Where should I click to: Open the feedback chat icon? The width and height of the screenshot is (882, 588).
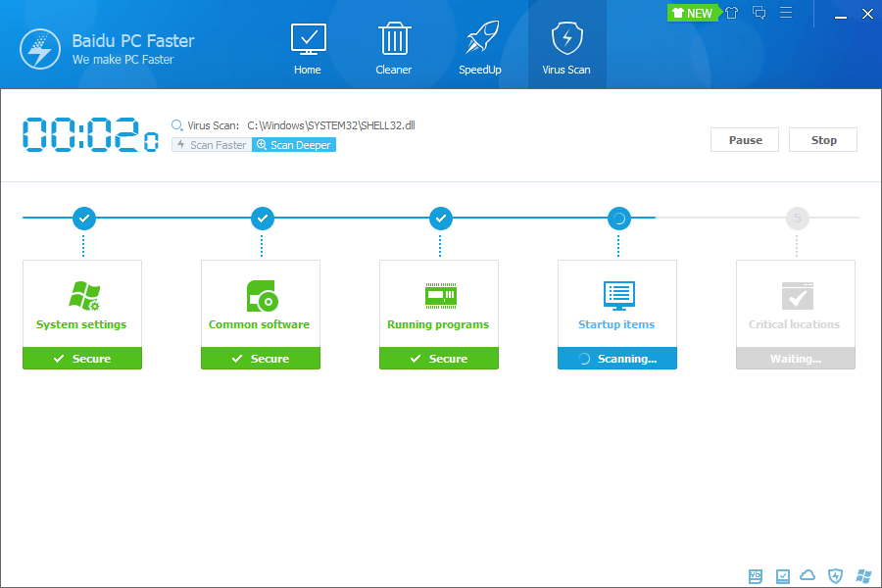[x=759, y=13]
